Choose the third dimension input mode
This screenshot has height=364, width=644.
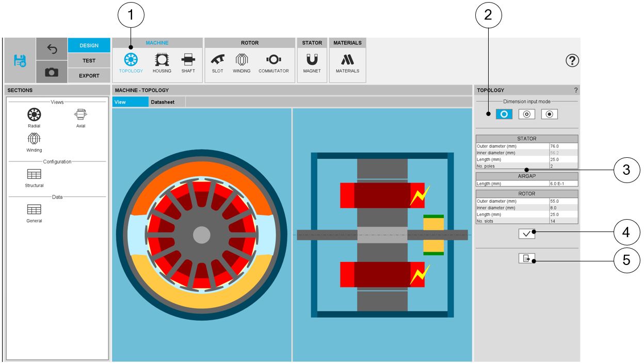coord(549,114)
